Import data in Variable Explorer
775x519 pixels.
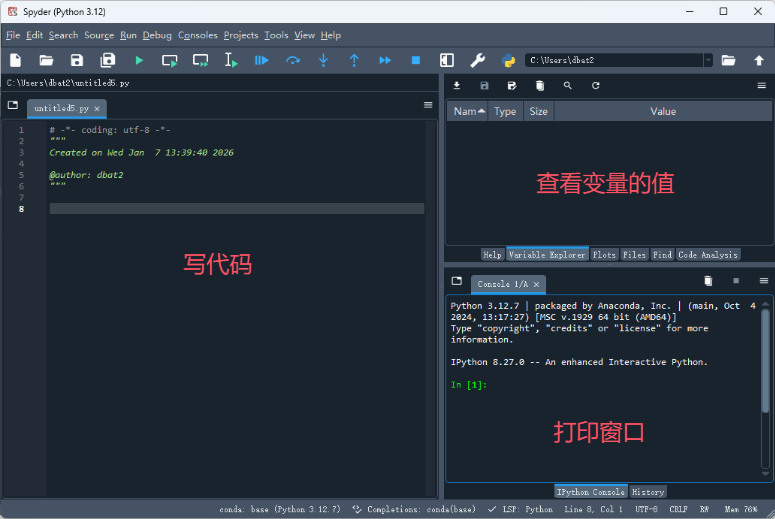point(457,86)
